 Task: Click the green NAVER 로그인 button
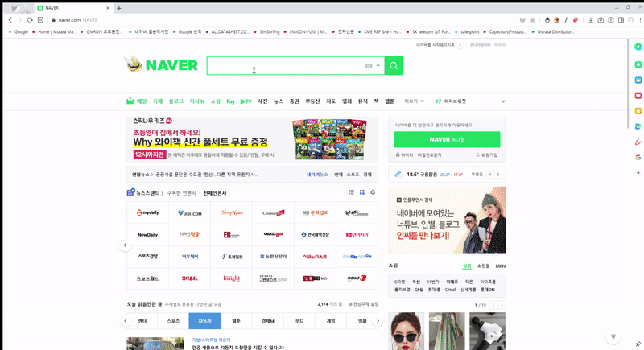447,139
